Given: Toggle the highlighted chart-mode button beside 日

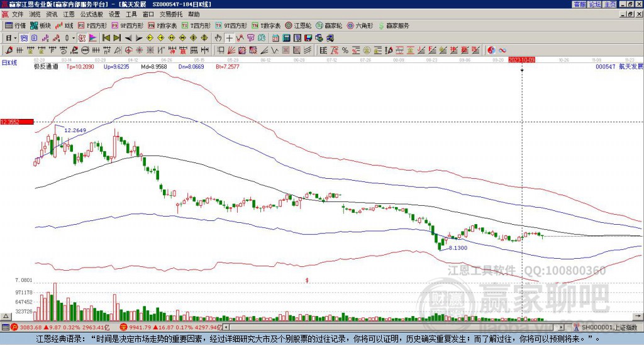Looking at the screenshot, I should click(25, 38).
